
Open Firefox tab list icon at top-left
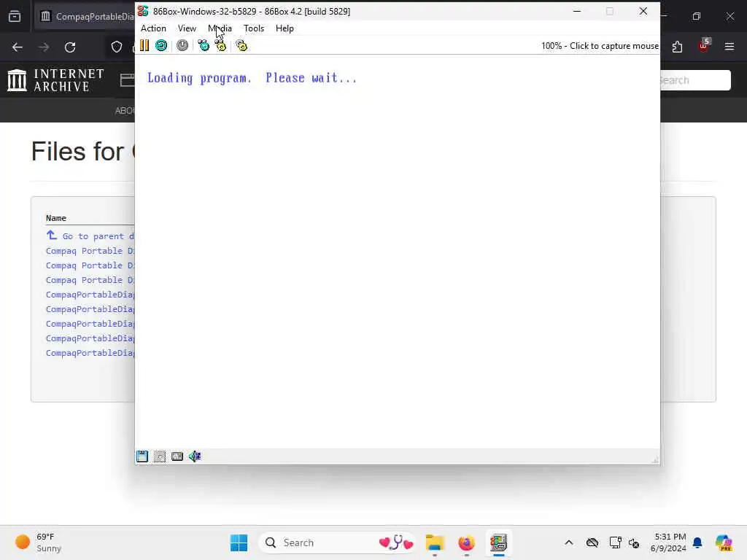(15, 16)
